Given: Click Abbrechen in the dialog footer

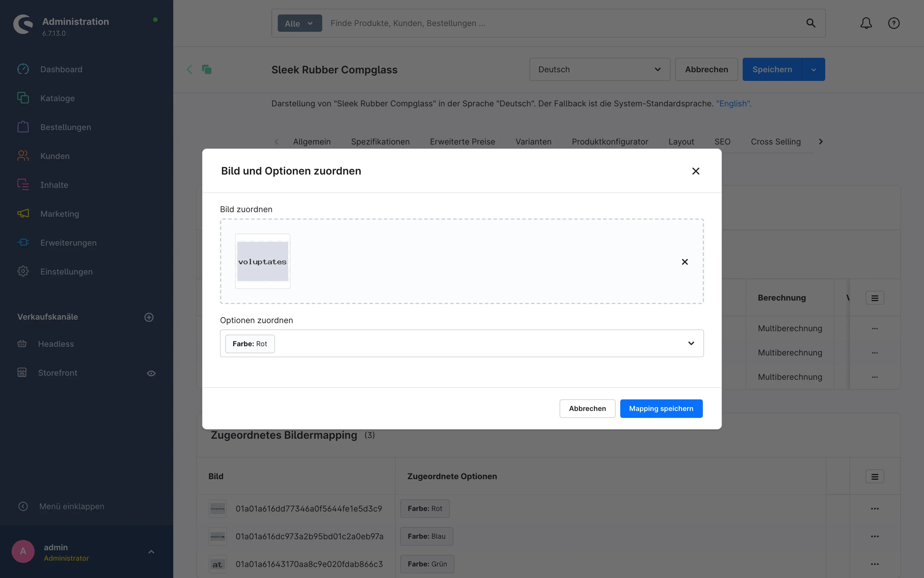Looking at the screenshot, I should click(587, 408).
